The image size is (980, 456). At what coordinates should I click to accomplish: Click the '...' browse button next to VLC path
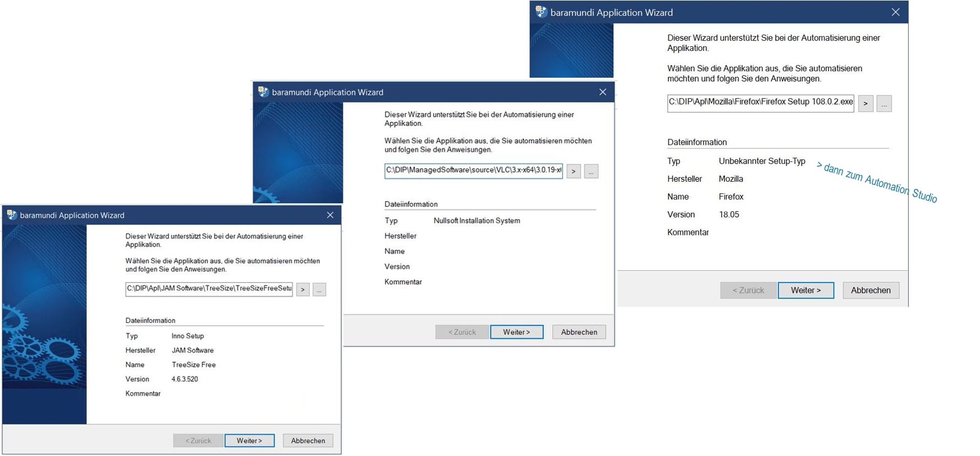pos(591,171)
